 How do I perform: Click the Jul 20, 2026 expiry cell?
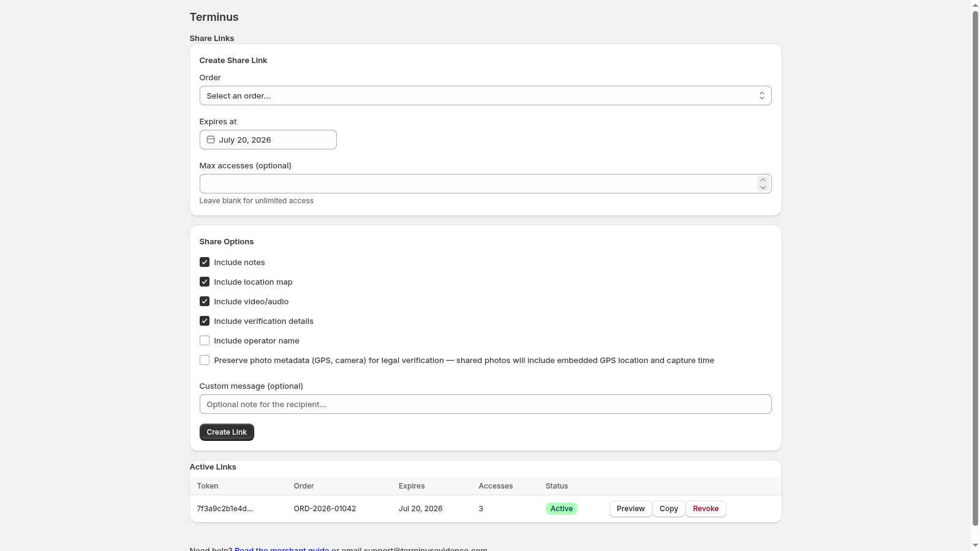420,509
